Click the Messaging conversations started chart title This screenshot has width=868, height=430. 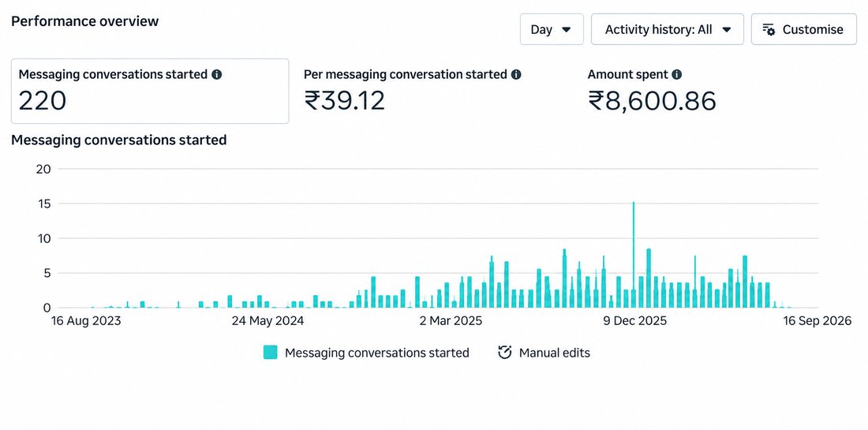[119, 140]
